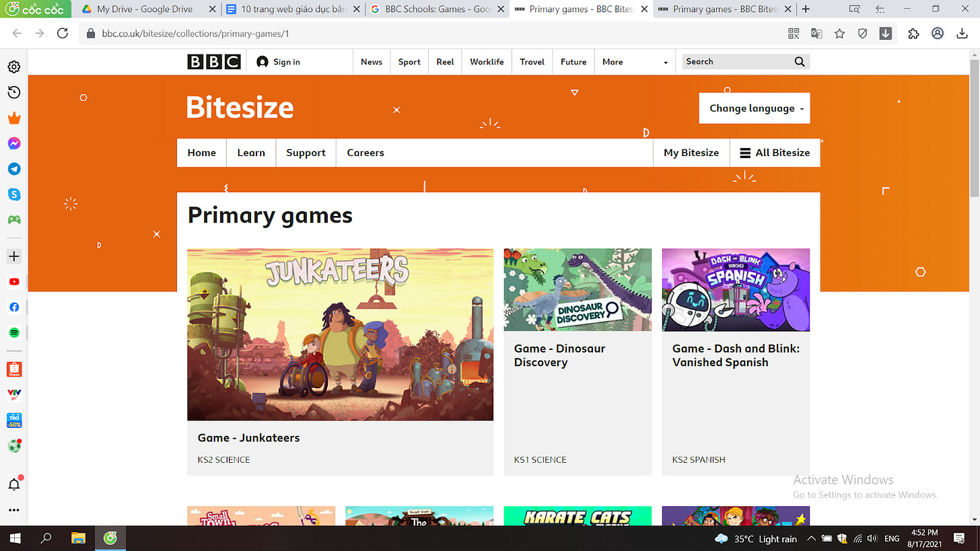Select Reel in BBC navigation
Image resolution: width=980 pixels, height=551 pixels.
(x=445, y=62)
